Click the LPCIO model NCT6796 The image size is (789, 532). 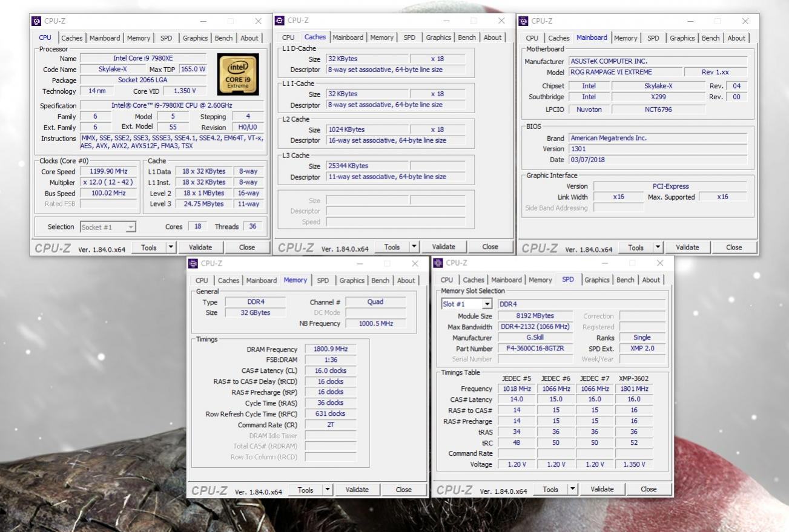click(658, 110)
